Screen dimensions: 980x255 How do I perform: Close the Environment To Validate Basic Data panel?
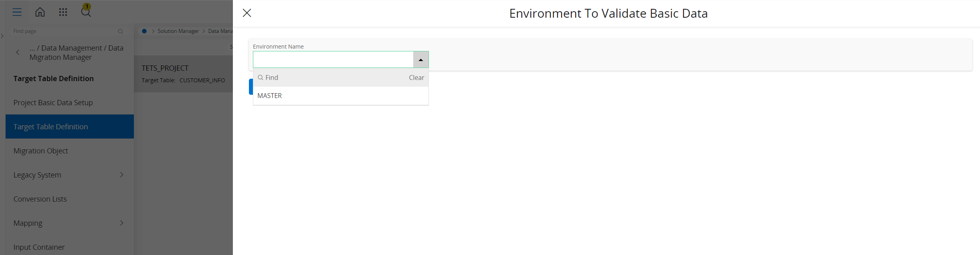click(x=247, y=13)
